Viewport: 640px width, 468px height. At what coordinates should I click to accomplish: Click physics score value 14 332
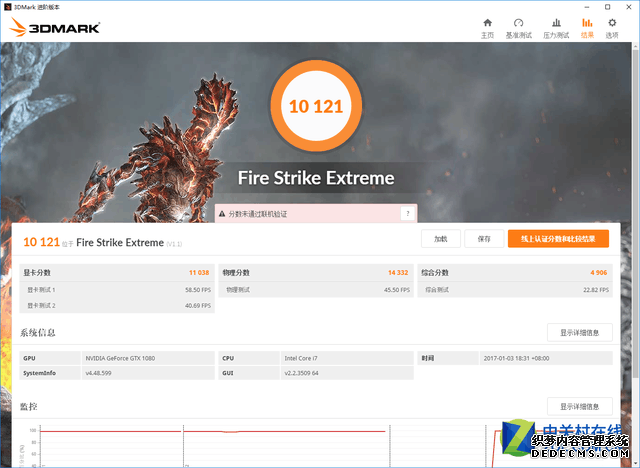click(x=398, y=273)
